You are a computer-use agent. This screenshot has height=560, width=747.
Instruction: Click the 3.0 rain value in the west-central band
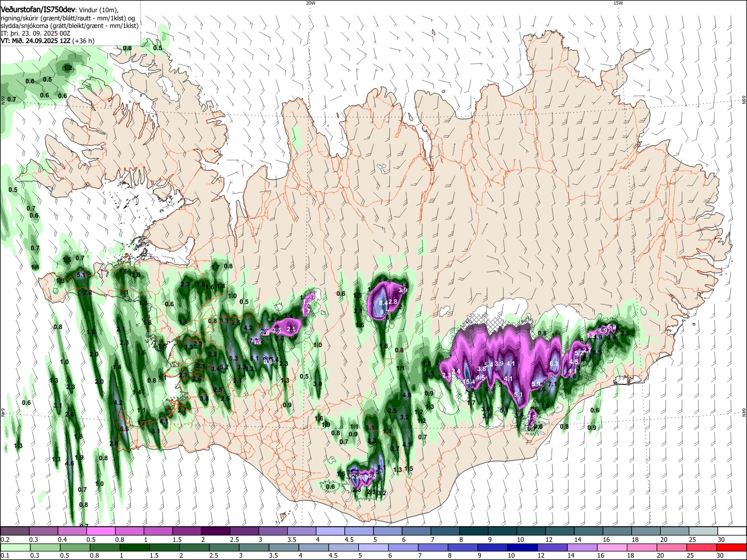[x=317, y=384]
